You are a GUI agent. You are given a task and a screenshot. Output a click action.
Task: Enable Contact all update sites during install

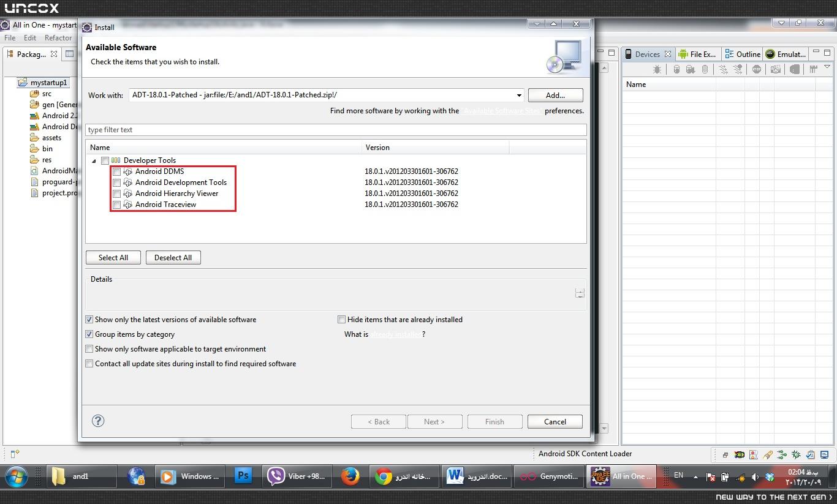point(89,364)
